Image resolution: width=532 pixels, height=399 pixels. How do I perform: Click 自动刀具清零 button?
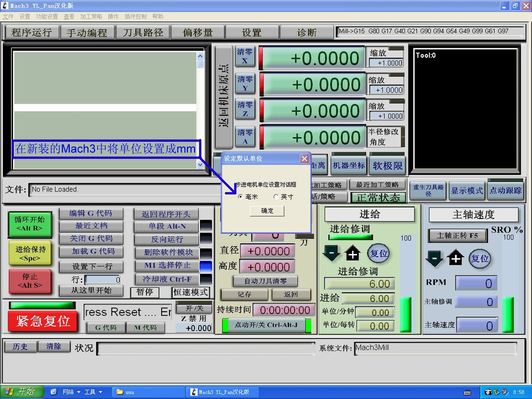265,281
